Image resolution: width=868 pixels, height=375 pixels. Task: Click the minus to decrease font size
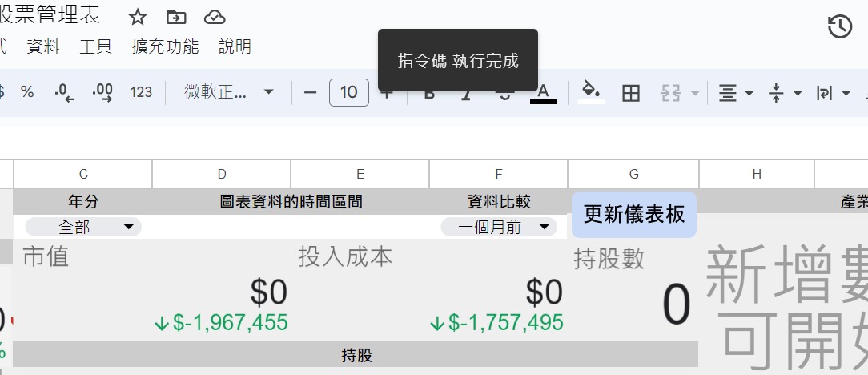pyautogui.click(x=311, y=92)
